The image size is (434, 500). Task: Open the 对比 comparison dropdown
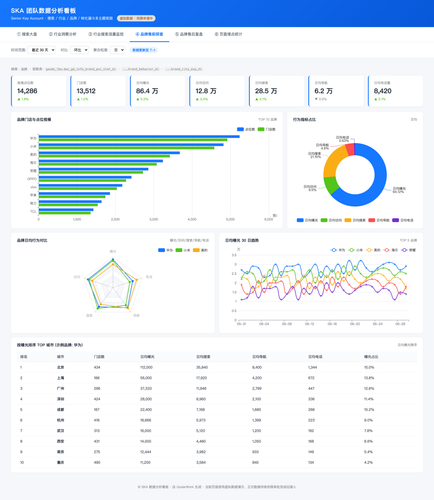pos(80,50)
